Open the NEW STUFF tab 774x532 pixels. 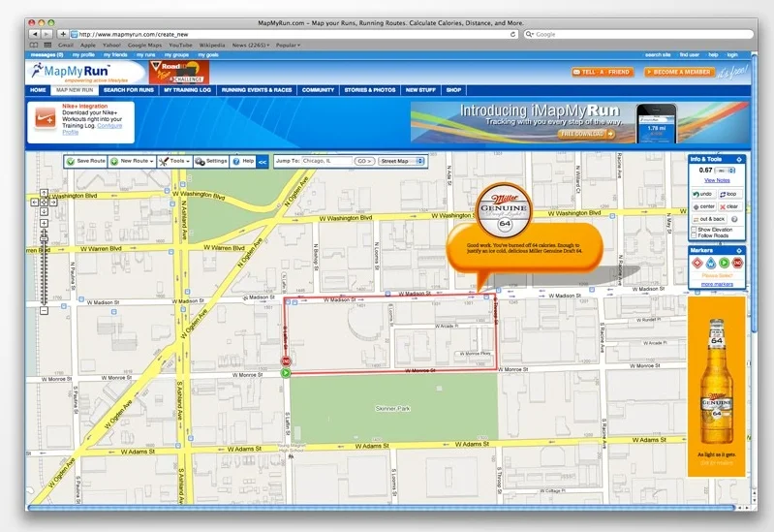(x=420, y=90)
